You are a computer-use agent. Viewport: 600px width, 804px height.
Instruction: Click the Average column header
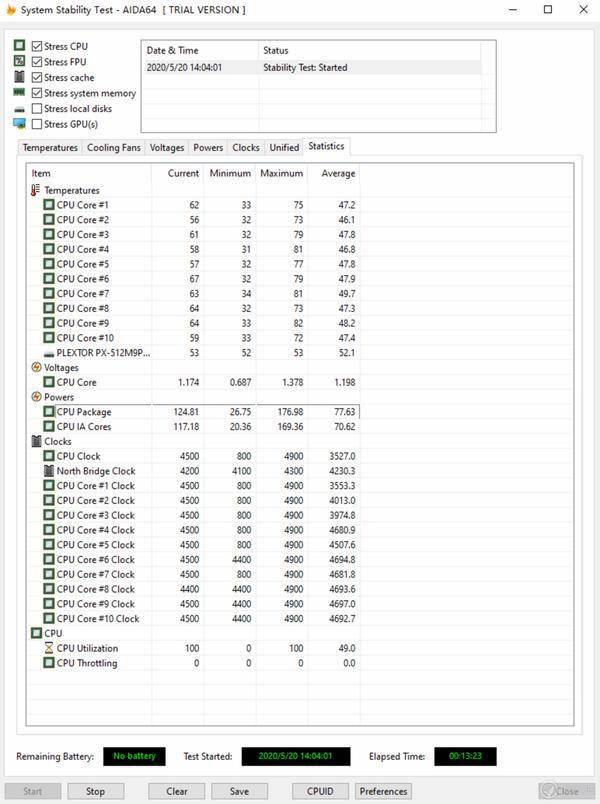pyautogui.click(x=334, y=173)
